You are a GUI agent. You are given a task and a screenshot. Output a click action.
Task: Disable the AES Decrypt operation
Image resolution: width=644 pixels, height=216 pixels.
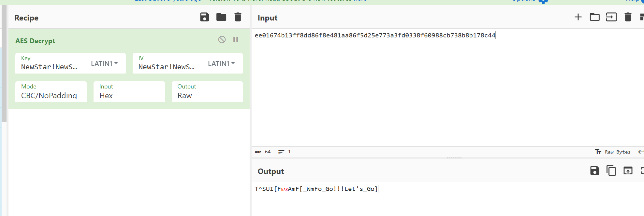click(x=222, y=40)
